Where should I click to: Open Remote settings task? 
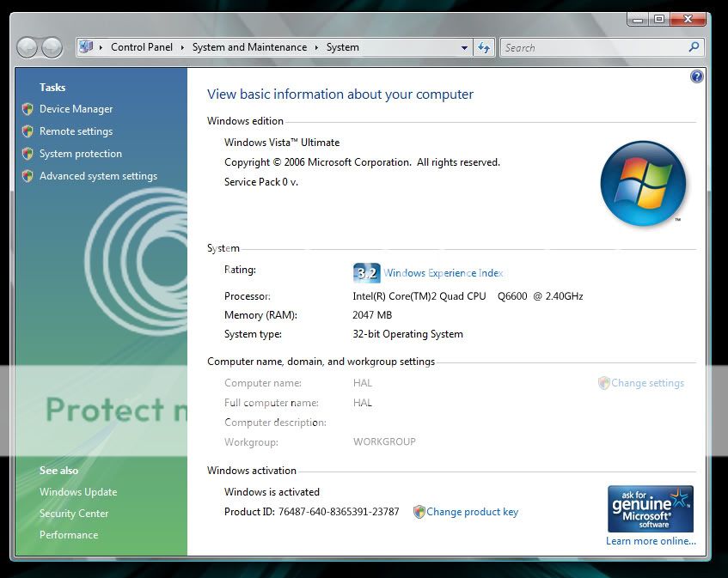tap(76, 131)
